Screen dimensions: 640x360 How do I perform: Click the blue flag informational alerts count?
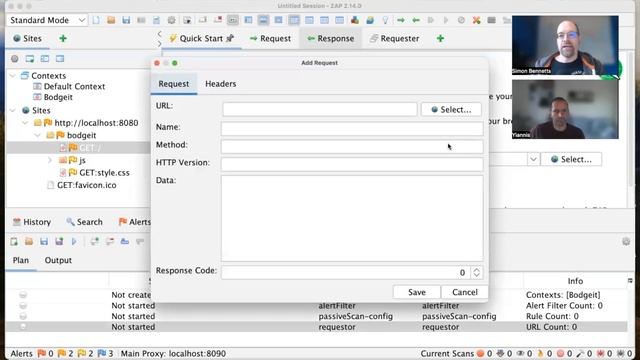pyautogui.click(x=105, y=353)
